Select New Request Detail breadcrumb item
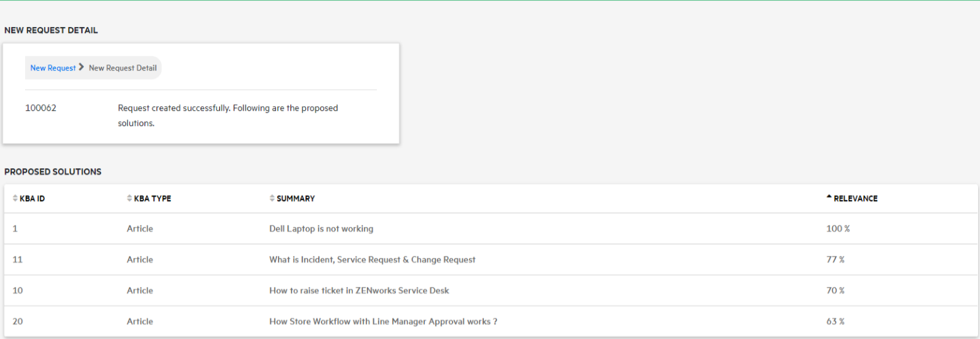This screenshot has width=980, height=339. 123,68
